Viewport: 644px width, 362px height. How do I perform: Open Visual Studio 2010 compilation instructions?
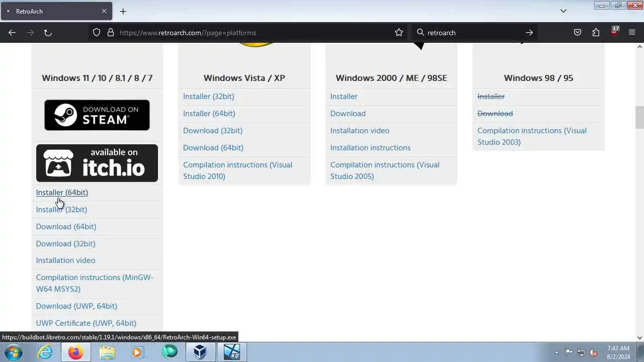[x=237, y=170]
